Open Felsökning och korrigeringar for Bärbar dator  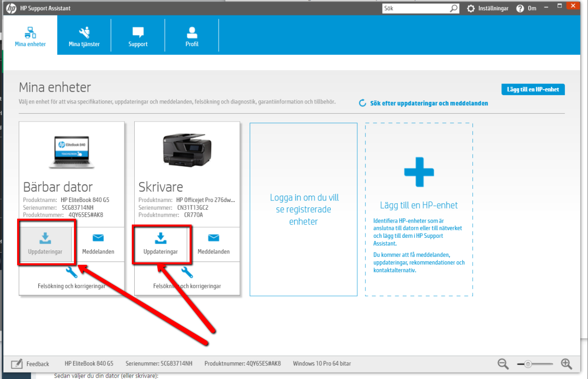pyautogui.click(x=72, y=278)
